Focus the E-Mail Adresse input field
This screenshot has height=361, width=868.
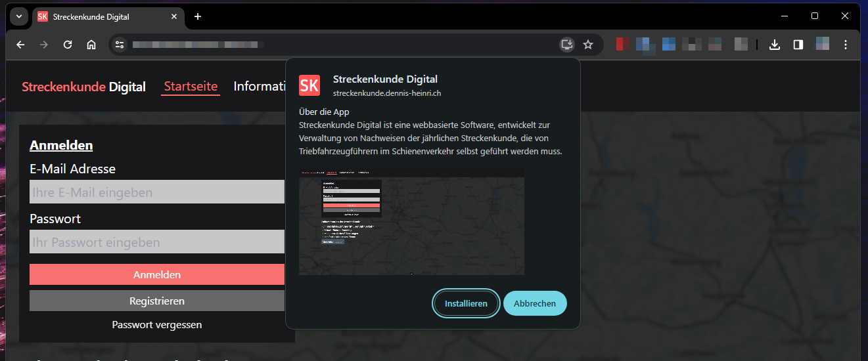click(x=156, y=192)
